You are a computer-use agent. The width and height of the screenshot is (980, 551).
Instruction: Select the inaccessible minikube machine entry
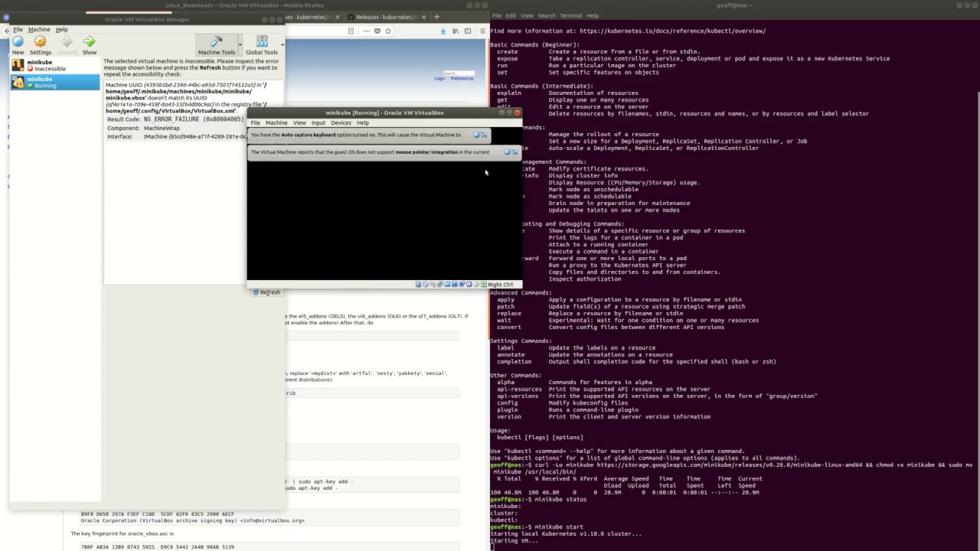tap(55, 65)
